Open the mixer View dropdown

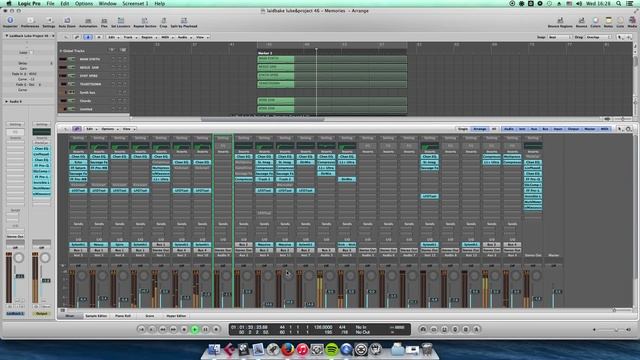click(129, 129)
